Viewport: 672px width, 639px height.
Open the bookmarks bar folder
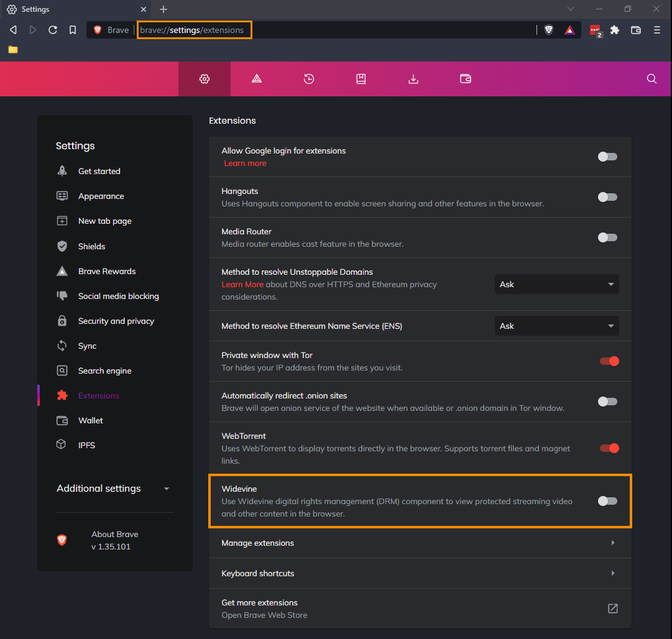pos(13,50)
